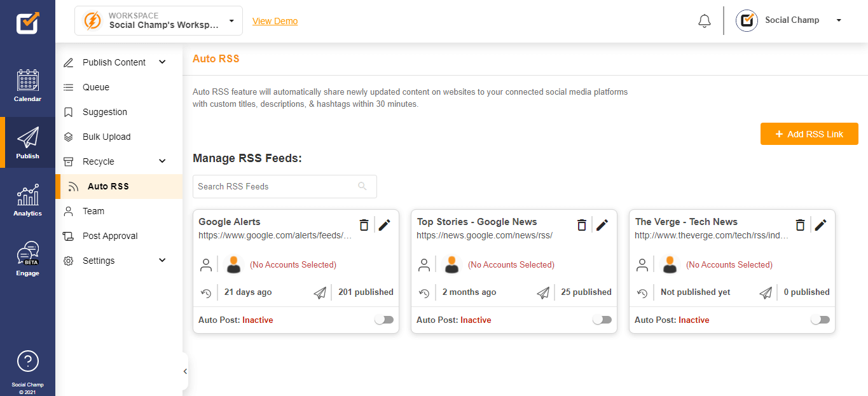
Task: Open Team menu item
Action: (119, 211)
